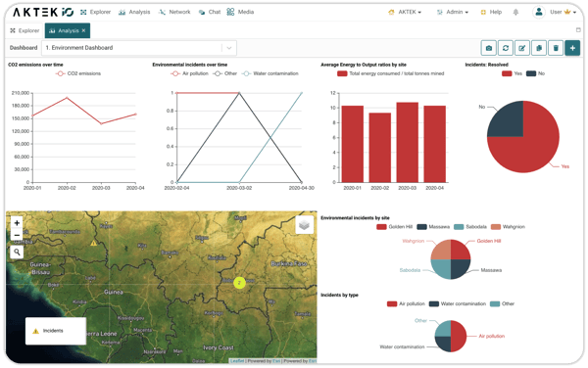This screenshot has width=588, height=368.
Task: Zoom in on the map
Action: pos(17,223)
